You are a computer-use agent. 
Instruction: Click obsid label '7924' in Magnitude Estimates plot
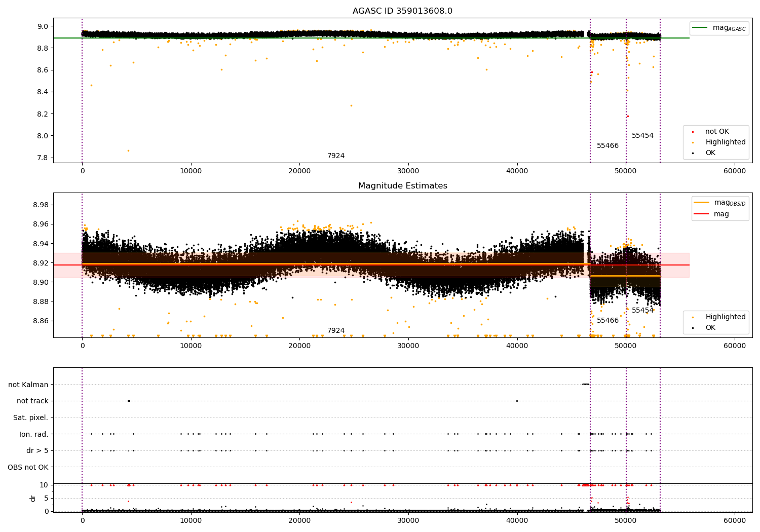pyautogui.click(x=336, y=331)
